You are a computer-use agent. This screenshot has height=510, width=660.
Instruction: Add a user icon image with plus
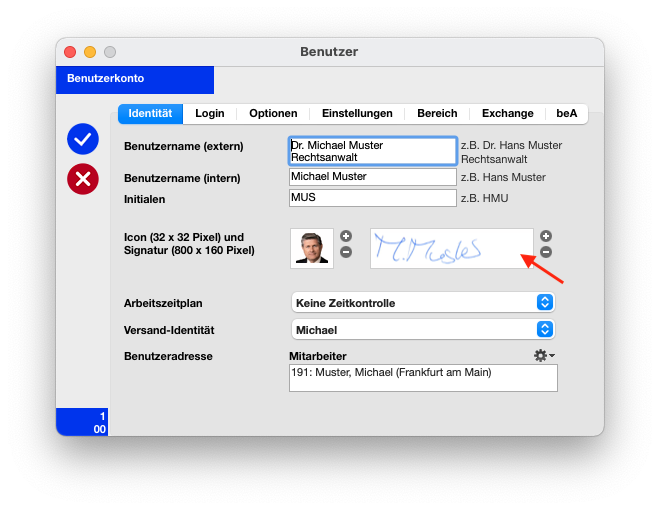coord(346,236)
